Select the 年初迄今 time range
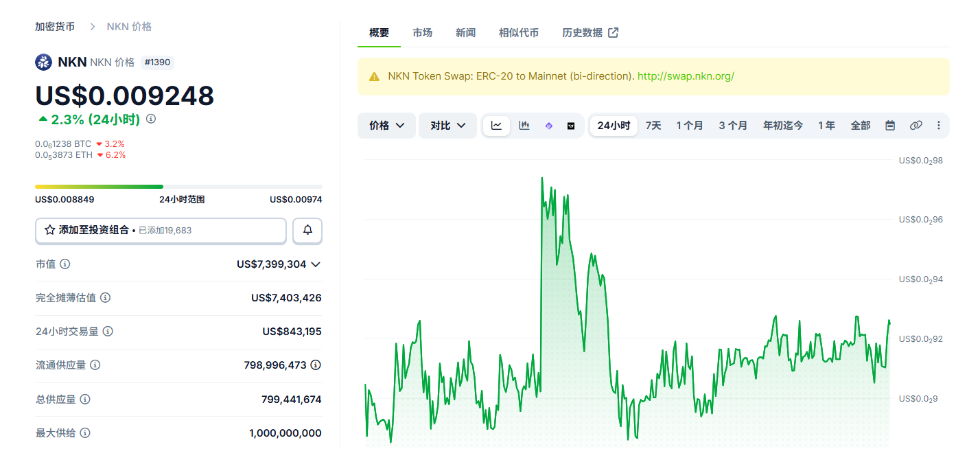Viewport: 980px width, 449px height. click(x=783, y=126)
